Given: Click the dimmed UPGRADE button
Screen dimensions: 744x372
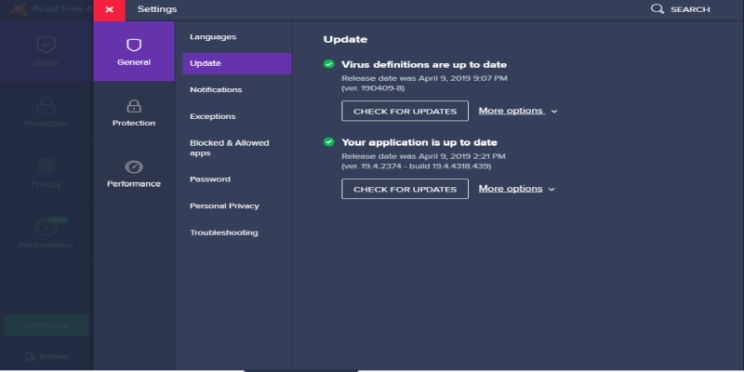Looking at the screenshot, I should (x=46, y=325).
